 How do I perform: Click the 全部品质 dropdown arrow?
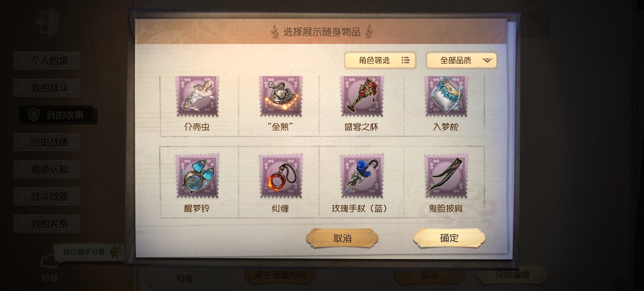click(487, 60)
